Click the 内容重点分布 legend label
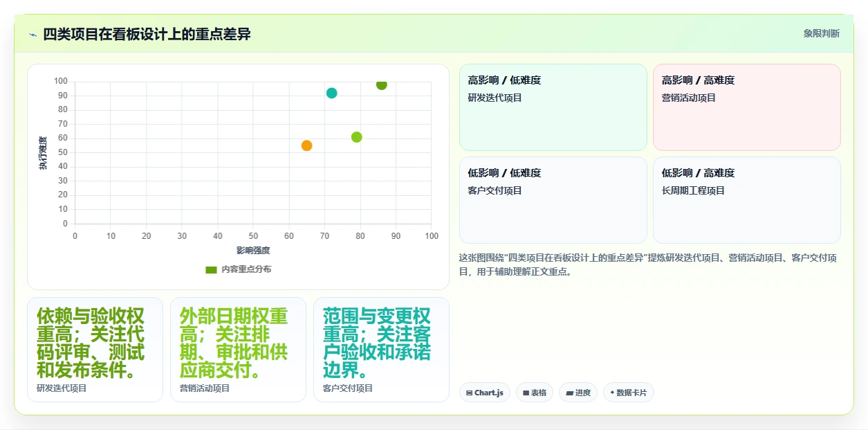 (x=246, y=269)
